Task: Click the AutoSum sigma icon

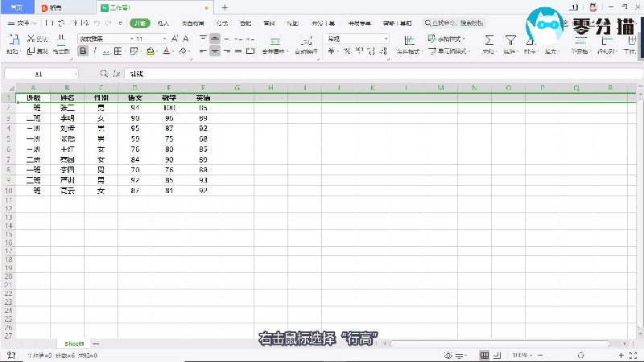Action: (489, 39)
